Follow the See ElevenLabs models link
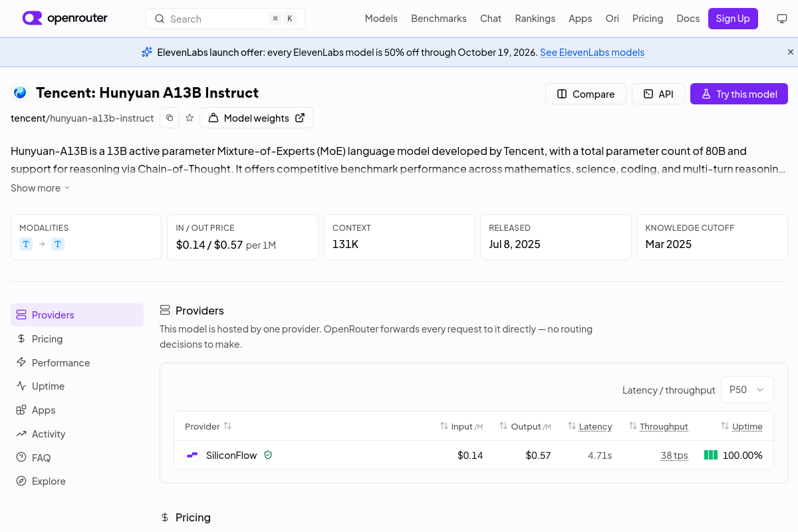 pos(592,53)
